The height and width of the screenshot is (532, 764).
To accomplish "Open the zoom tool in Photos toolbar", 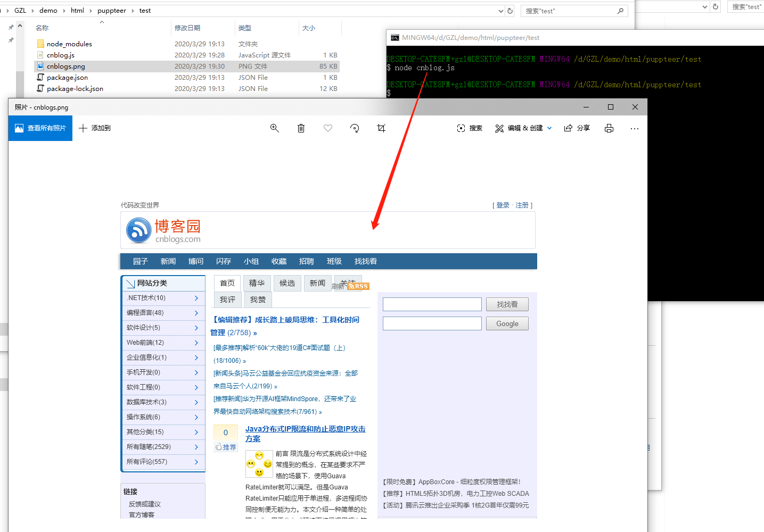I will tap(275, 128).
